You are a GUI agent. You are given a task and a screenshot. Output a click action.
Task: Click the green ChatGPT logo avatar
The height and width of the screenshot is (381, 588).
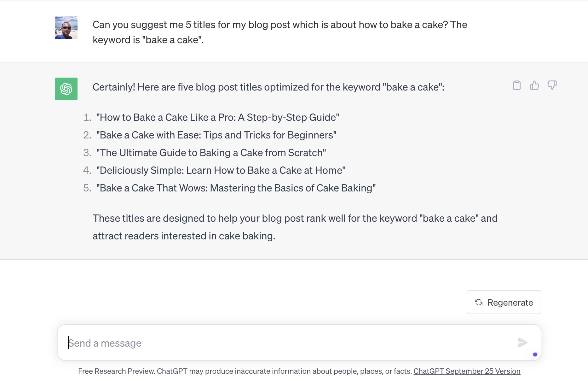pos(66,89)
